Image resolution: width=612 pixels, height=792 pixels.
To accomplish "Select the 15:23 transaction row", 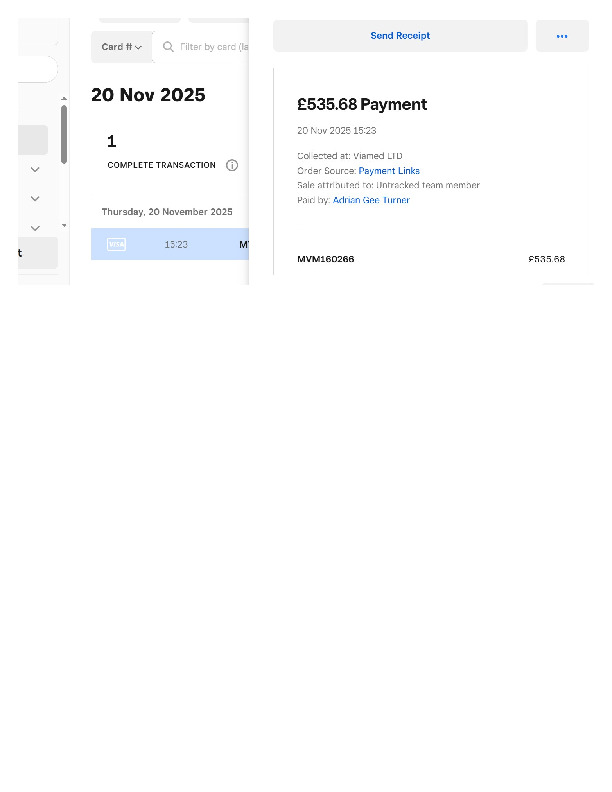I will (176, 244).
